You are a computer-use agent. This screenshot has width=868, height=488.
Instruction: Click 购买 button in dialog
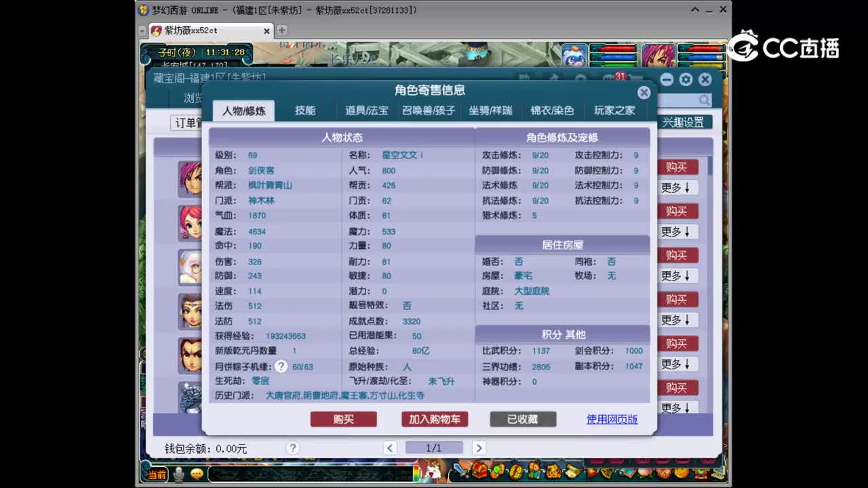pos(344,420)
